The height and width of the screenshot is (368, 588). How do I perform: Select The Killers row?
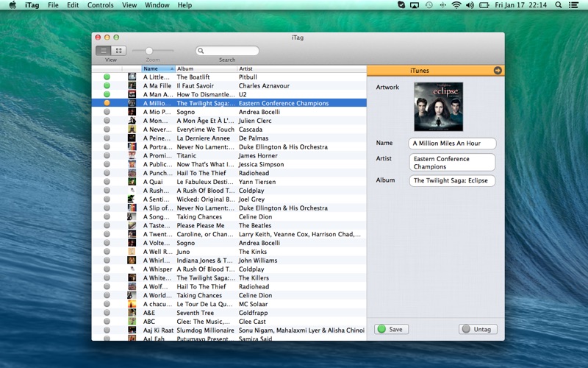pos(229,278)
